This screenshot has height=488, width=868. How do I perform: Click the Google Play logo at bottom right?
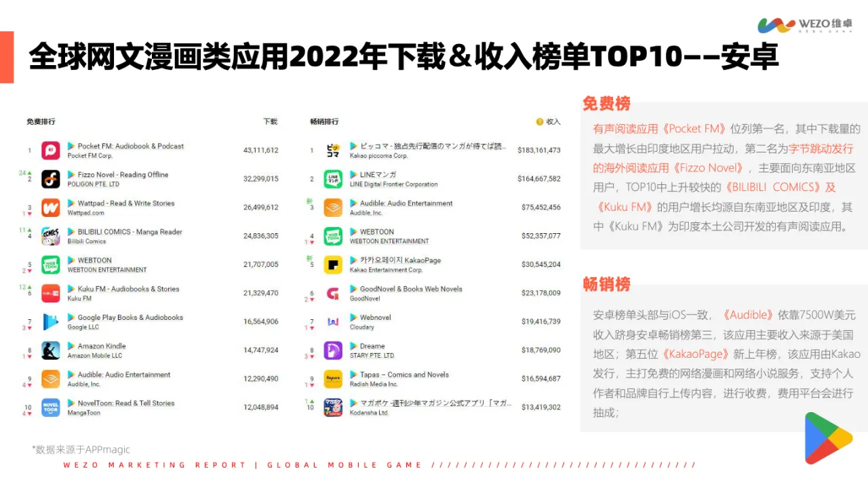(x=827, y=438)
